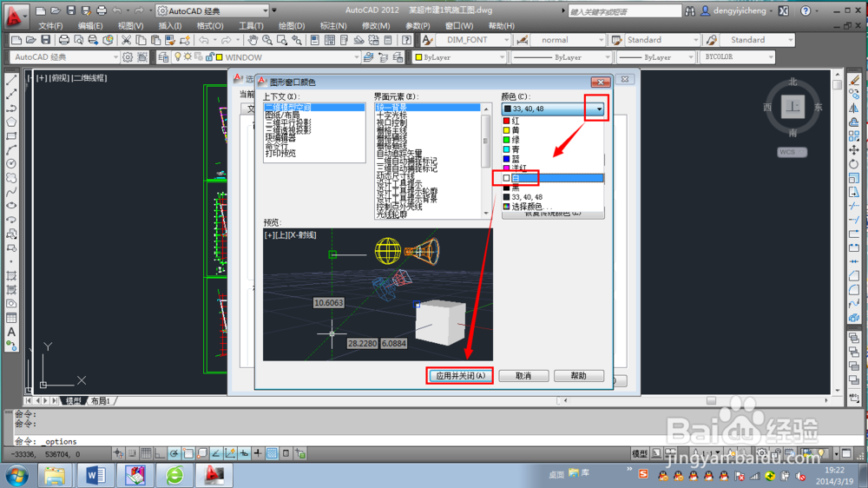Select the Move tool in modify toolbar

tap(854, 150)
